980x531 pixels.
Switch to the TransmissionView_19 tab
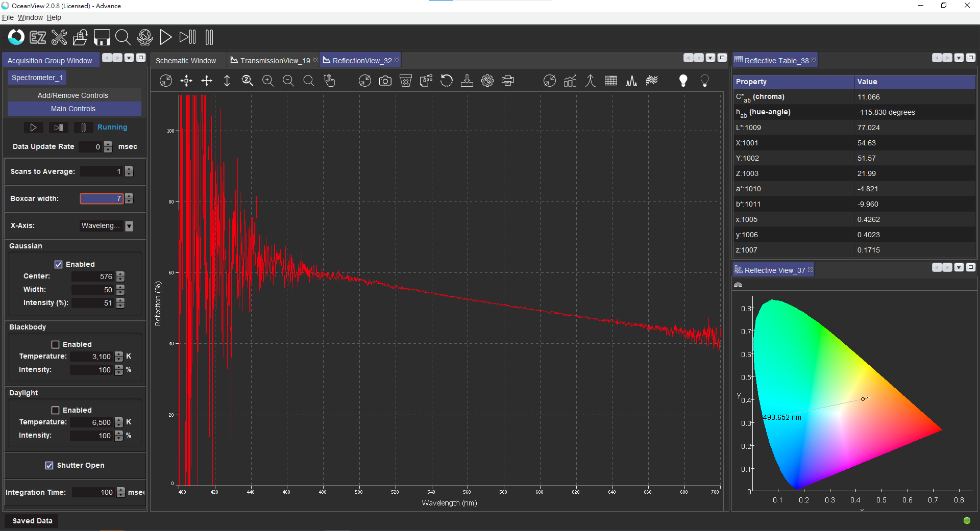click(x=275, y=61)
